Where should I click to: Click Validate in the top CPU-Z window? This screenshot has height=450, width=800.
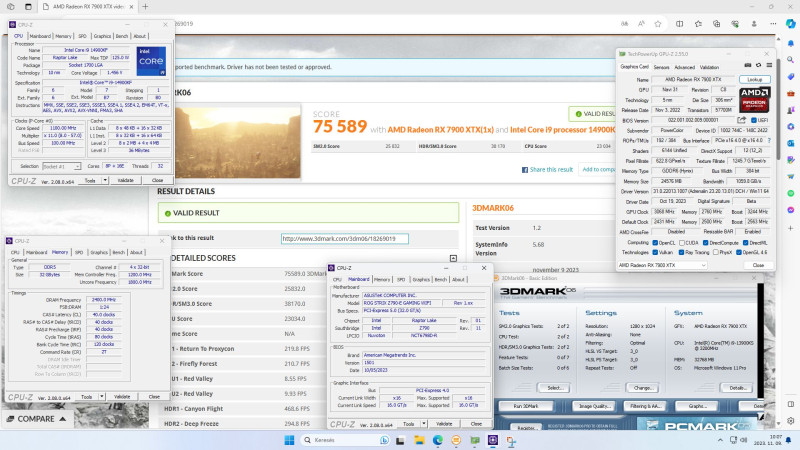point(126,180)
